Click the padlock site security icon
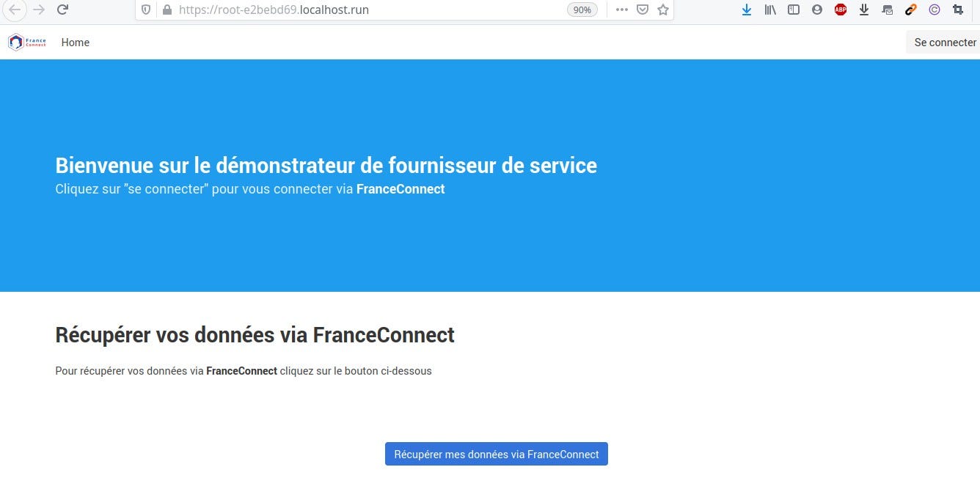The image size is (980, 489). point(167,10)
